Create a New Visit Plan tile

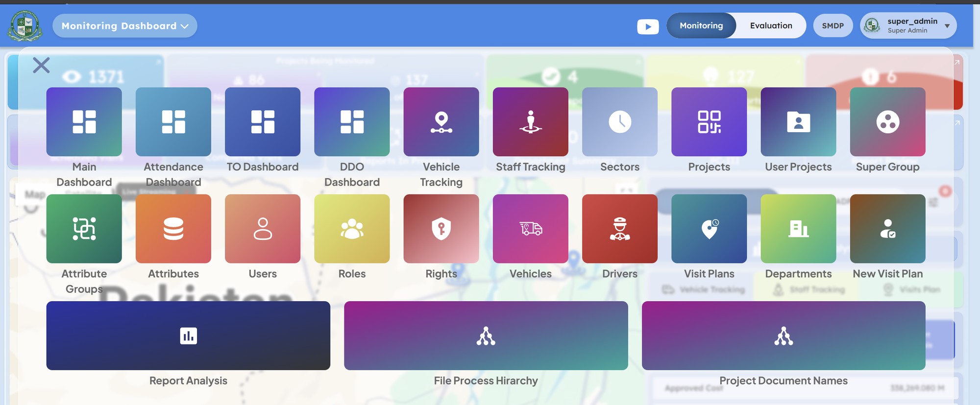click(888, 229)
